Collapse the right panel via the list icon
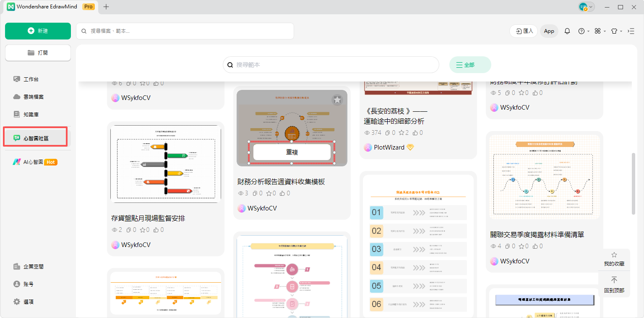The image size is (644, 318). click(x=631, y=31)
